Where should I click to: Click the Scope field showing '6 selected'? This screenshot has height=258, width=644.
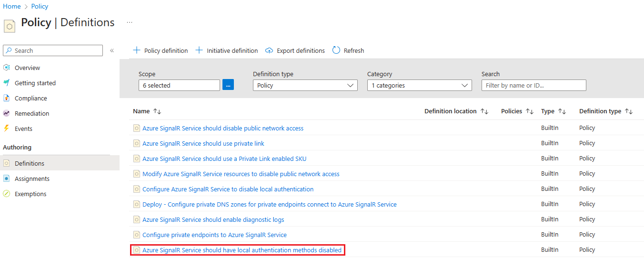tap(179, 85)
